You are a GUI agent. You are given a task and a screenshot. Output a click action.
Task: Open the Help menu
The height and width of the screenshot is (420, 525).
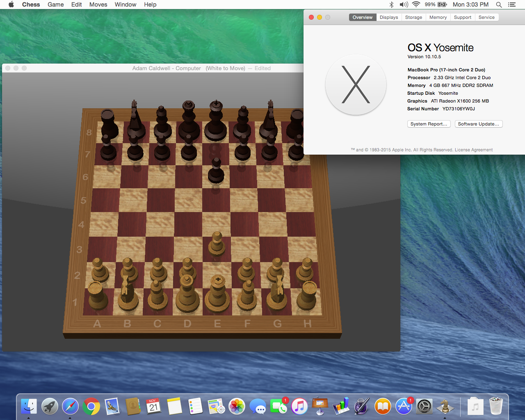click(x=150, y=5)
